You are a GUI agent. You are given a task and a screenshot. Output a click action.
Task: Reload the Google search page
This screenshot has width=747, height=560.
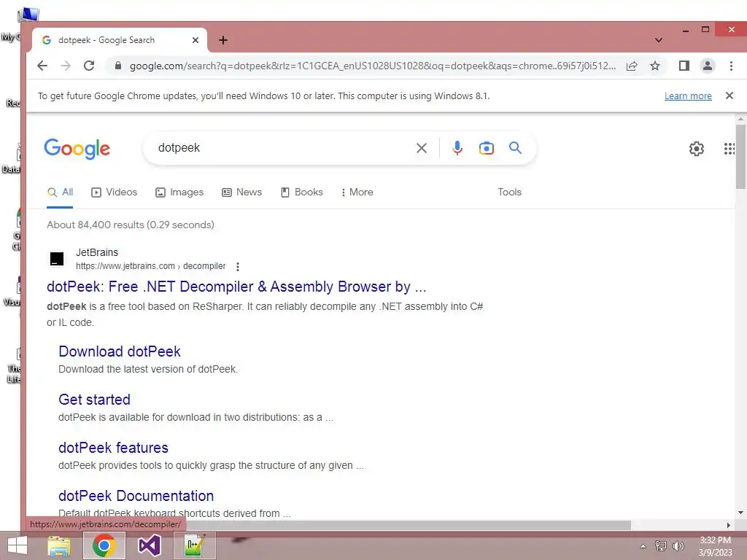(89, 66)
